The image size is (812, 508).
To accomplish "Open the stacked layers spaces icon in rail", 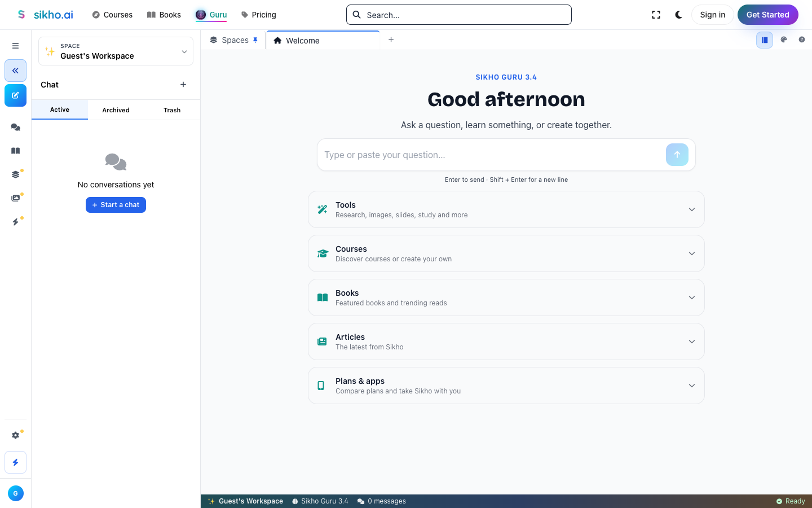I will (15, 174).
